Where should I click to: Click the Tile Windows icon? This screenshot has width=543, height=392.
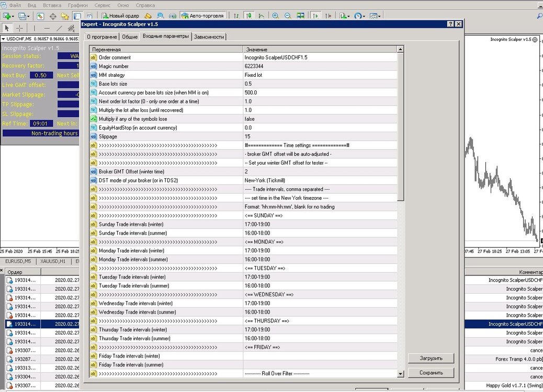(300, 16)
